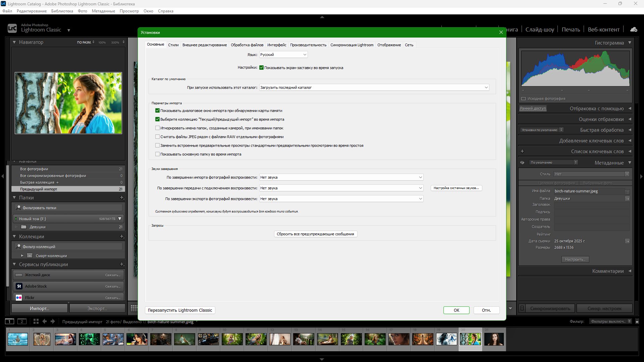Image resolution: width=644 pixels, height=362 pixels.
Task: Disable showing splash screen at startup
Action: pyautogui.click(x=261, y=68)
